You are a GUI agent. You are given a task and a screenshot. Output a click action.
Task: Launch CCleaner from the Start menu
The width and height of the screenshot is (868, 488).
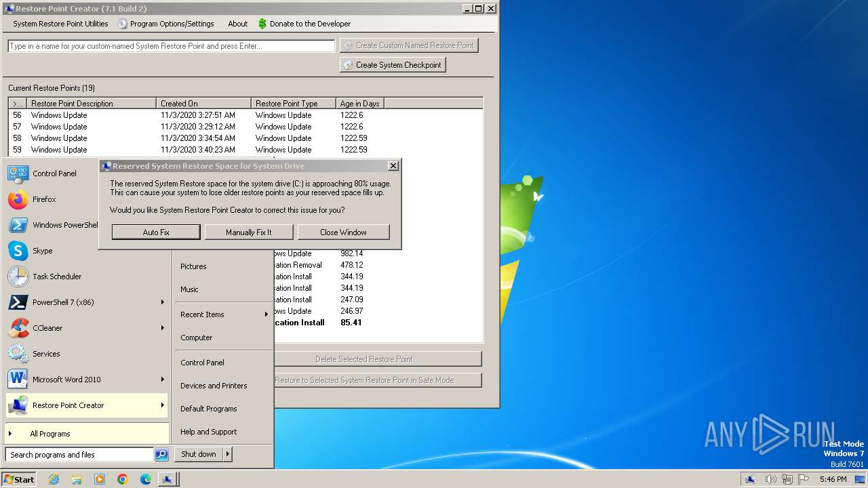pos(87,328)
